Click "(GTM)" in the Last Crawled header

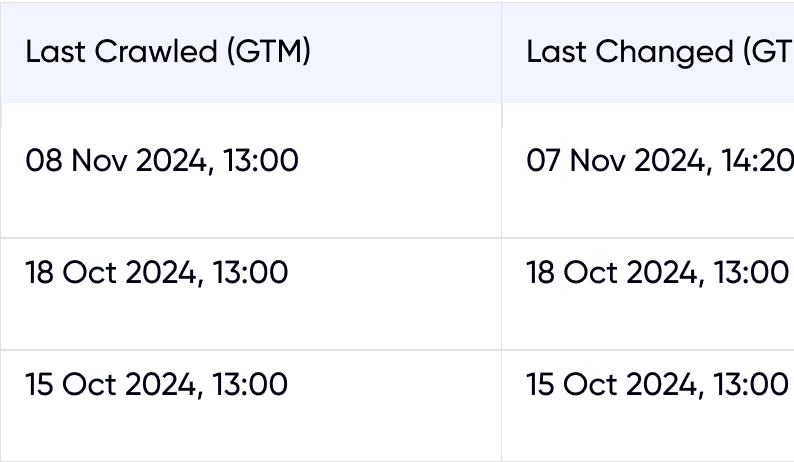268,53
